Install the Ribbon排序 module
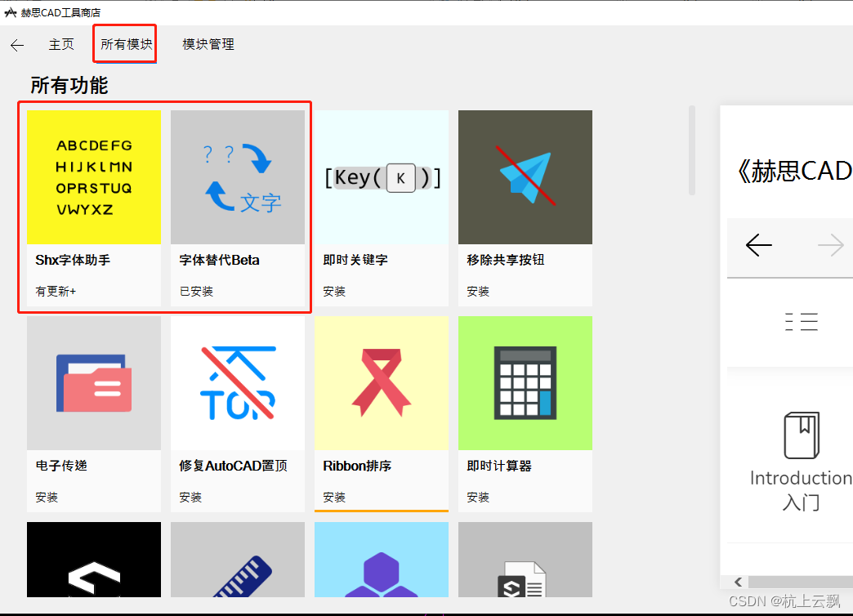 [x=334, y=498]
